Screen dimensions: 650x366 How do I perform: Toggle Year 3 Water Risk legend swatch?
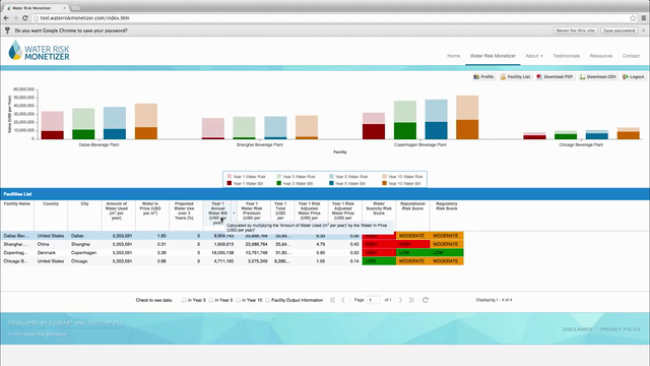[x=279, y=177]
